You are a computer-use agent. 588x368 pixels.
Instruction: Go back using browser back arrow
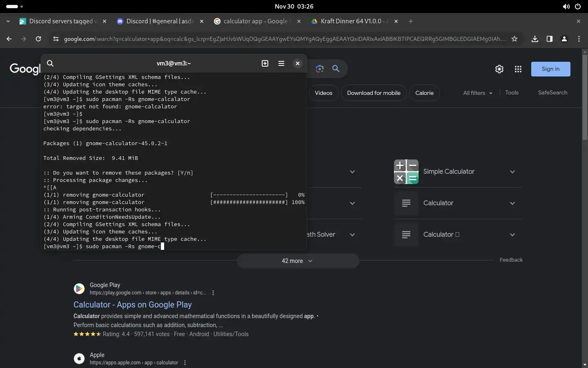[9, 39]
